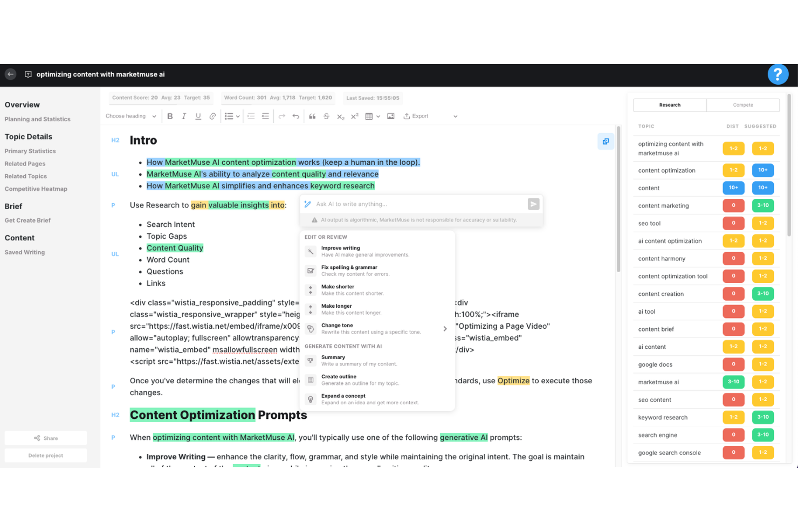Click the insert table icon
The image size is (798, 532).
tap(369, 116)
